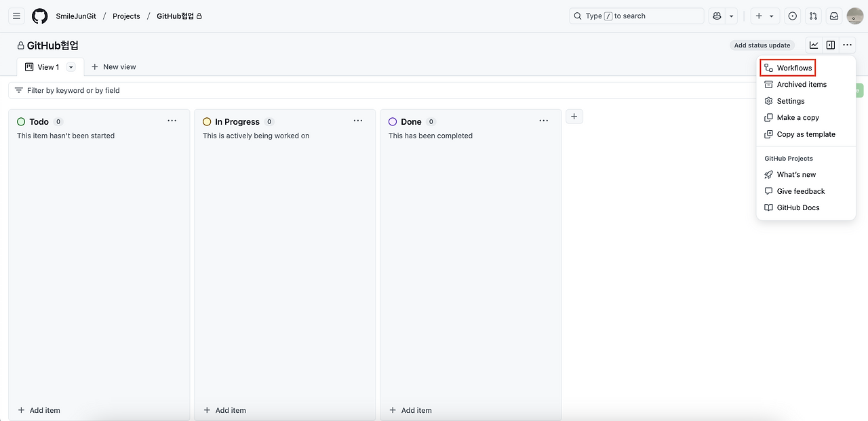
Task: Open the create new plus menu
Action: tap(765, 16)
